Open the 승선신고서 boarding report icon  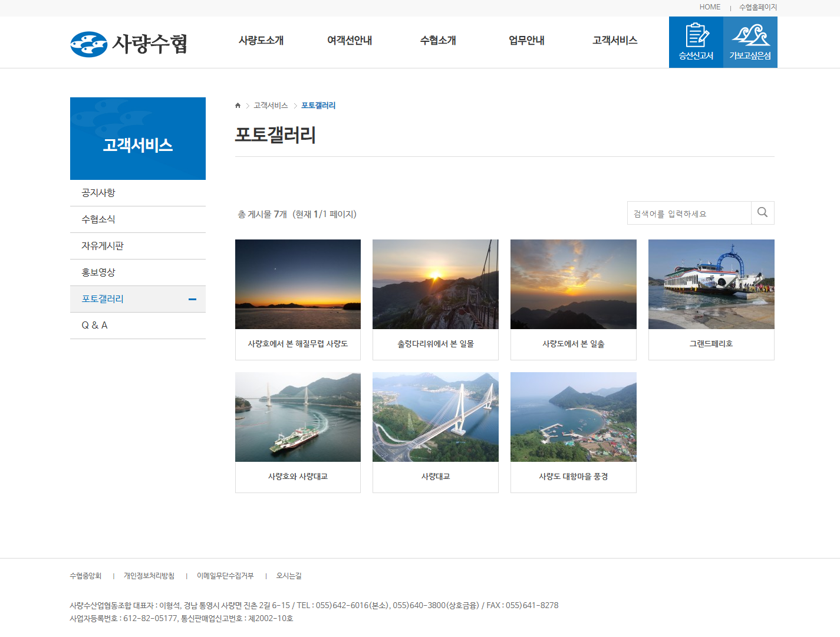(696, 42)
